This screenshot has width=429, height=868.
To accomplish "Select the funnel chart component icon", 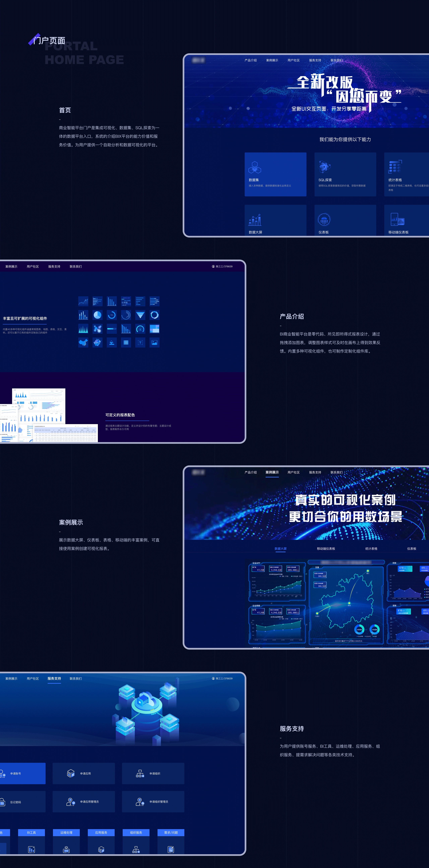I will click(140, 315).
